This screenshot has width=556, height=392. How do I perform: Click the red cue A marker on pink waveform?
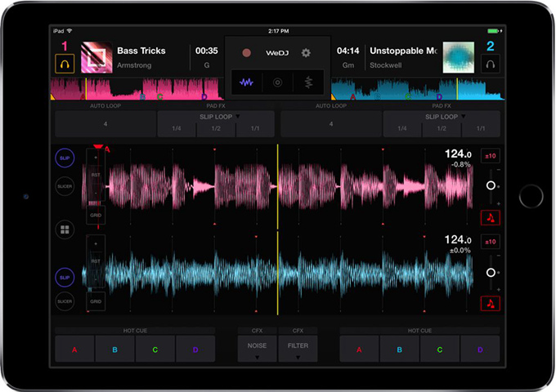pos(107,149)
